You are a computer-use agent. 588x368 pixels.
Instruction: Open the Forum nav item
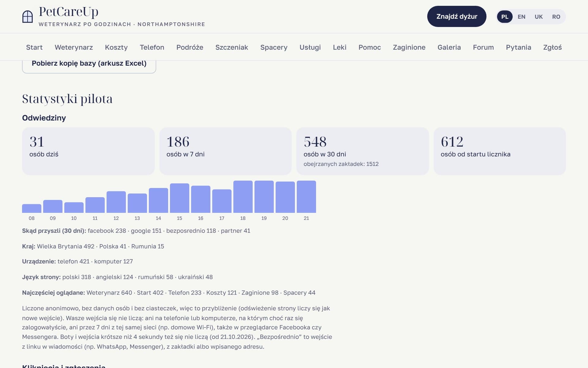coord(483,47)
